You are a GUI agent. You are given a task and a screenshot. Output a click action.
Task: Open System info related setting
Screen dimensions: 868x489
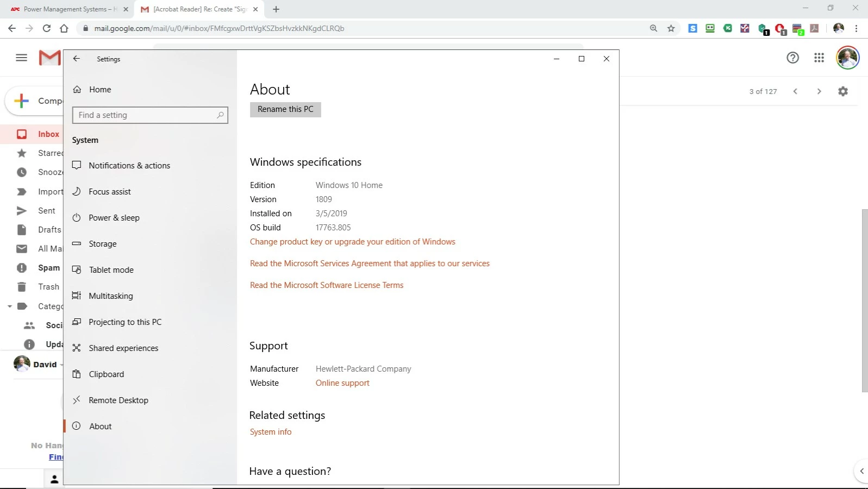pyautogui.click(x=271, y=432)
